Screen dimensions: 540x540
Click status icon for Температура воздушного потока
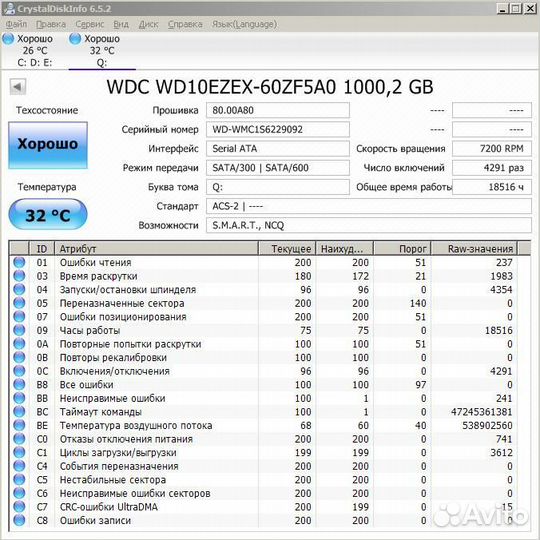click(x=19, y=425)
